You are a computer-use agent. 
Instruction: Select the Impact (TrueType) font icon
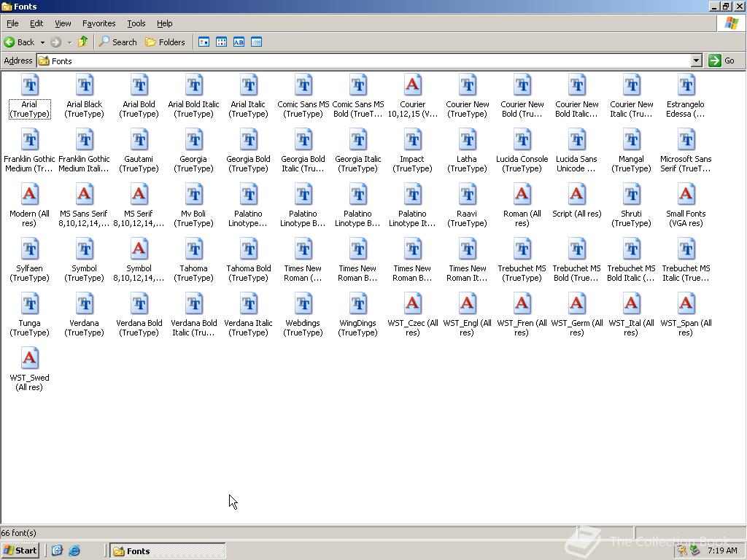[x=413, y=140]
